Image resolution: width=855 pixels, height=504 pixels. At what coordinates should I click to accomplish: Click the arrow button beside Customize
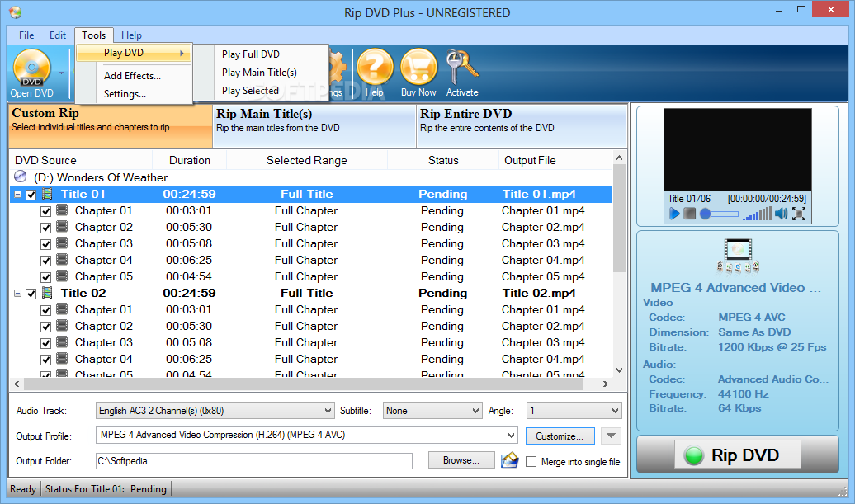(611, 436)
